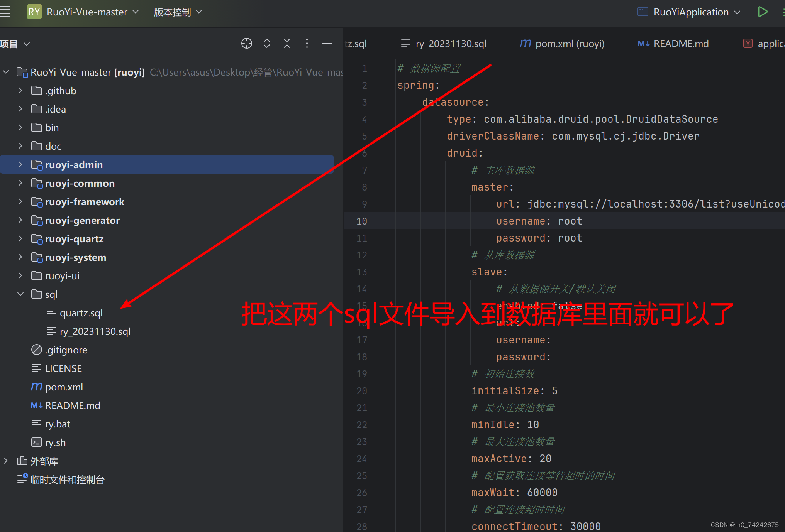Click the Markdown icon beside README.md in tree

click(37, 405)
